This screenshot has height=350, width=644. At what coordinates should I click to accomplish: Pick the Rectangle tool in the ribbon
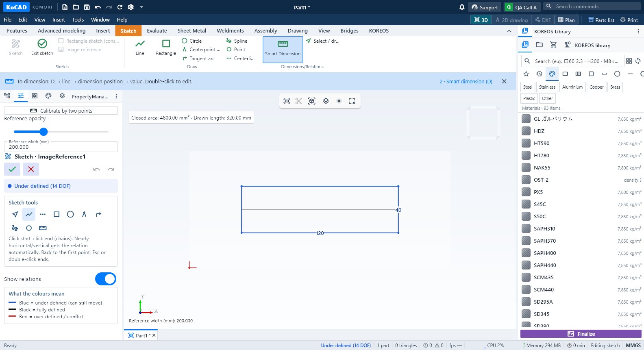click(166, 48)
